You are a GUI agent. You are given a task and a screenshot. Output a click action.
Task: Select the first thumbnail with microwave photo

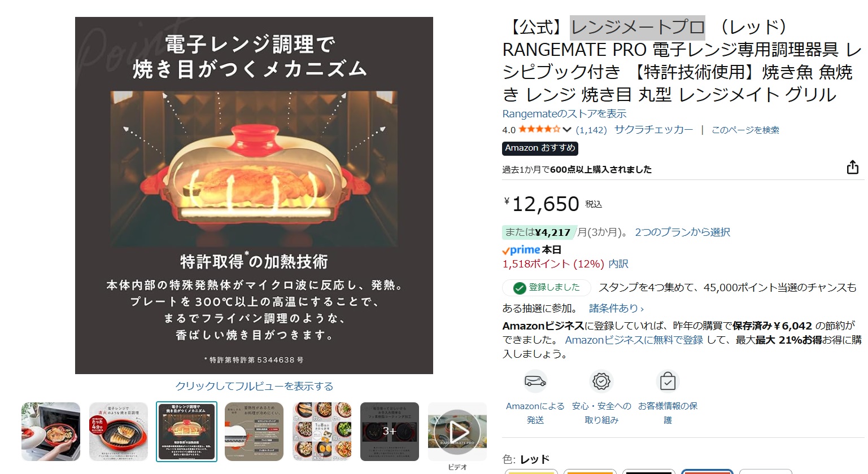point(51,432)
